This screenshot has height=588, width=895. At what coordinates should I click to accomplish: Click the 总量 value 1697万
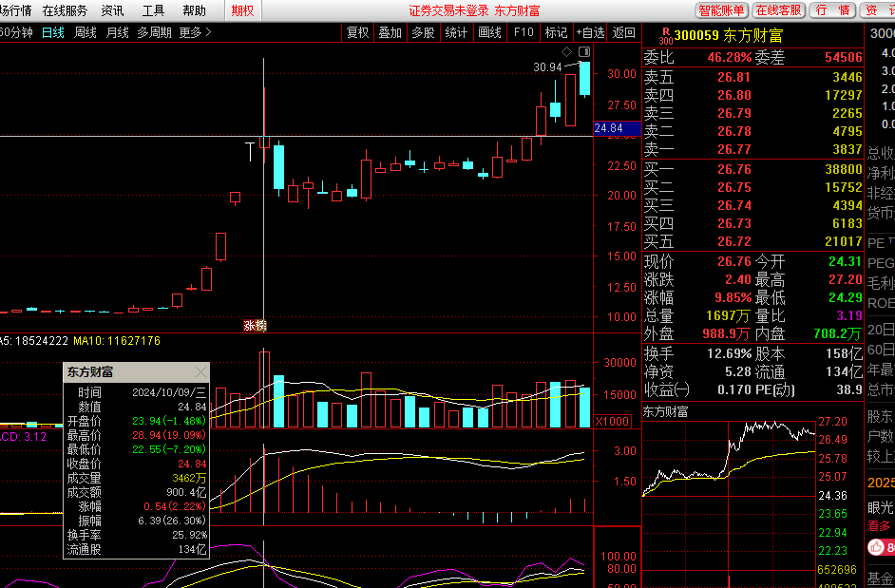point(729,315)
